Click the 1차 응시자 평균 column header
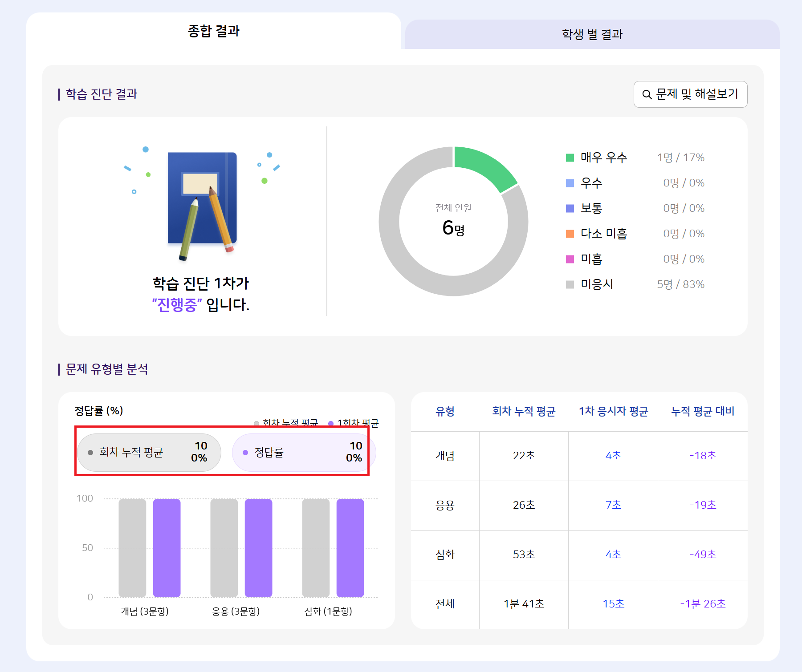The height and width of the screenshot is (672, 802). [613, 411]
